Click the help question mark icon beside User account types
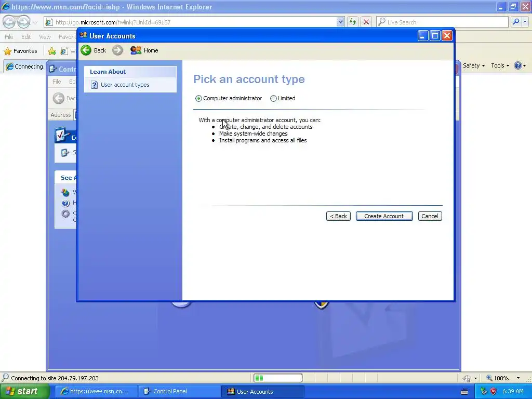 pyautogui.click(x=95, y=85)
